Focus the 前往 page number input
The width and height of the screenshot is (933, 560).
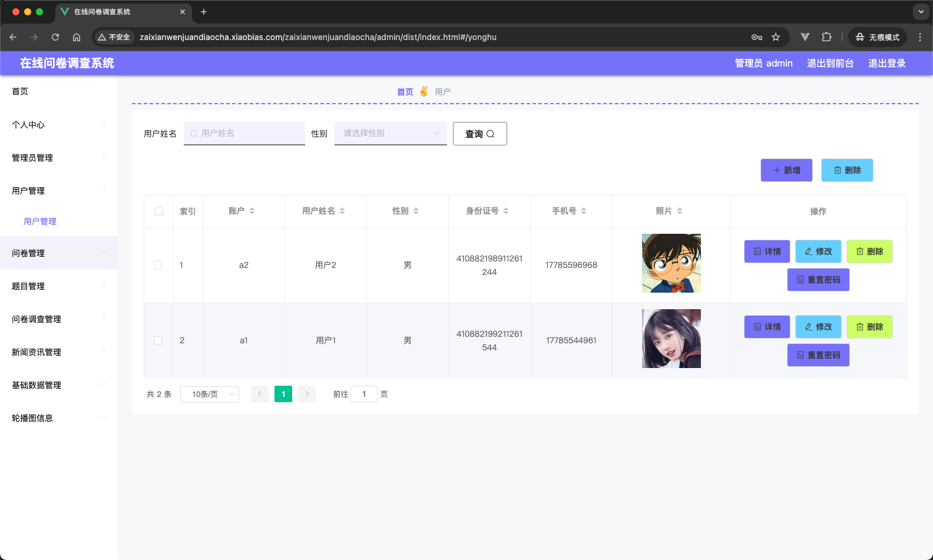tap(364, 394)
